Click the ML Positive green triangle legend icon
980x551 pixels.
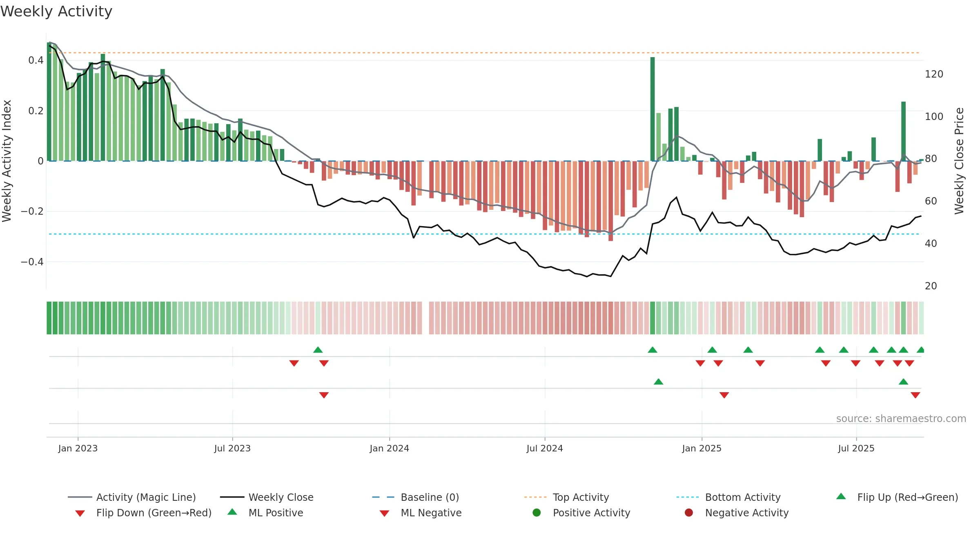pyautogui.click(x=232, y=512)
